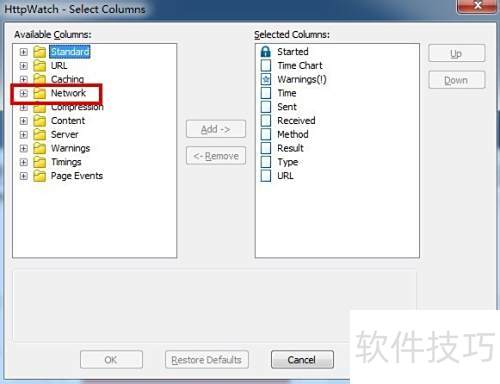Expand the Content folder node
Screen dimensions: 500x384
pyautogui.click(x=23, y=121)
